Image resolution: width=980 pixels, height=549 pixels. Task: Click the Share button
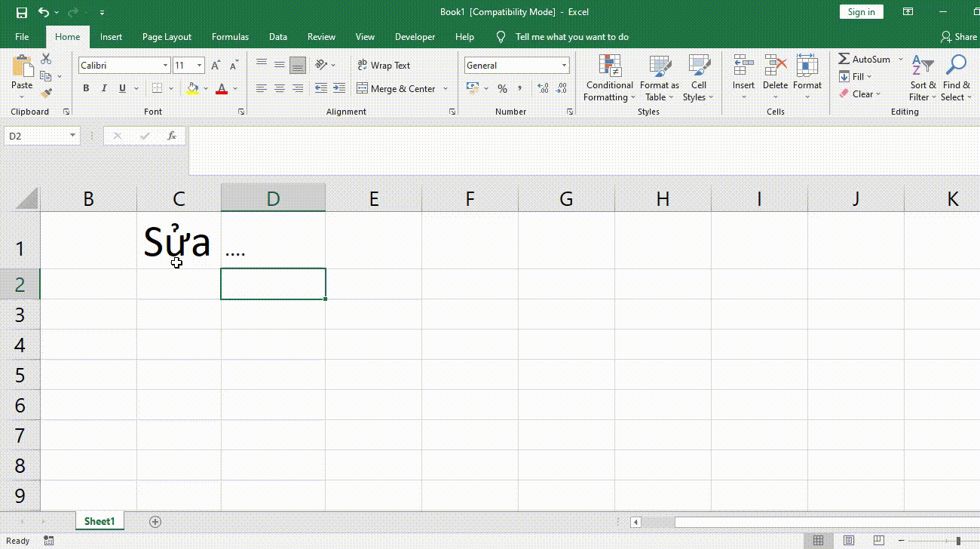958,37
